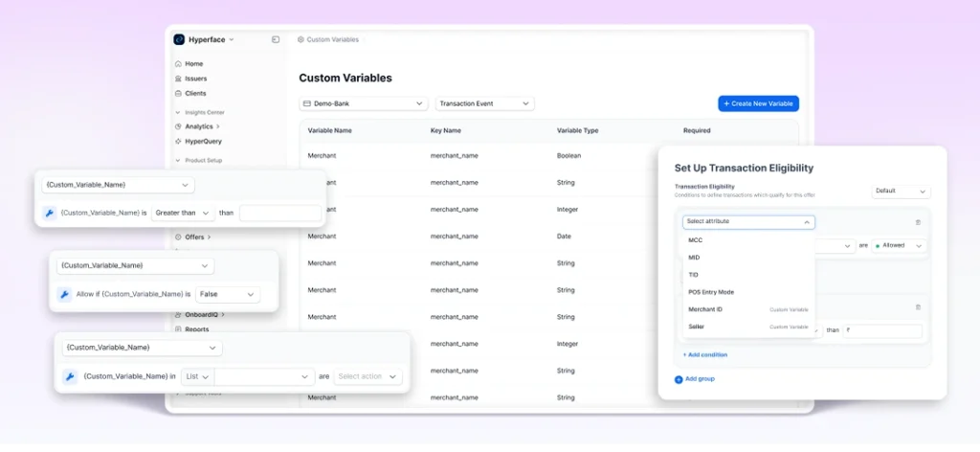Click the wrench icon beside the List rule
This screenshot has width=980, height=452.
(70, 376)
